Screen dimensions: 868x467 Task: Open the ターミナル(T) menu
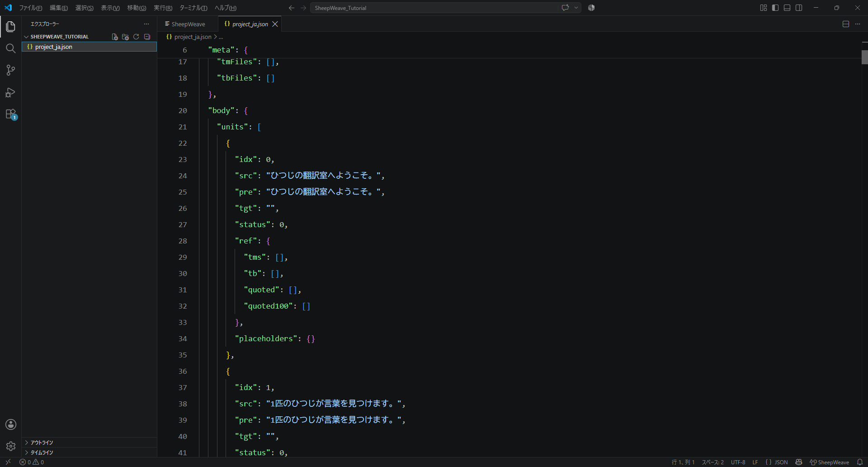pyautogui.click(x=193, y=8)
